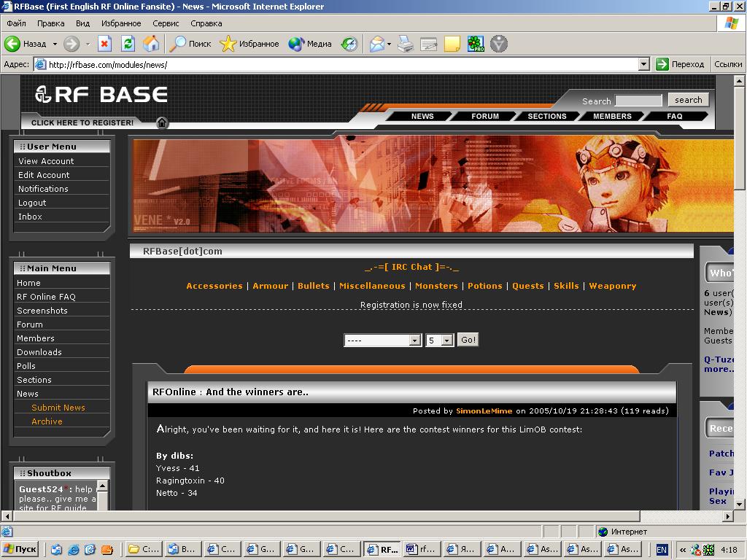Open the IRC Chat link

(411, 267)
